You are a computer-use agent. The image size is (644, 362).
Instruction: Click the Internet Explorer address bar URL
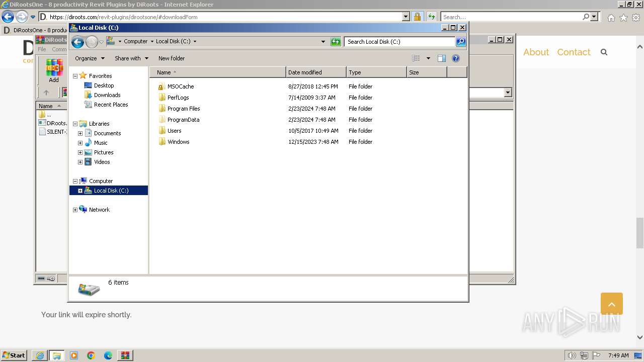(123, 17)
